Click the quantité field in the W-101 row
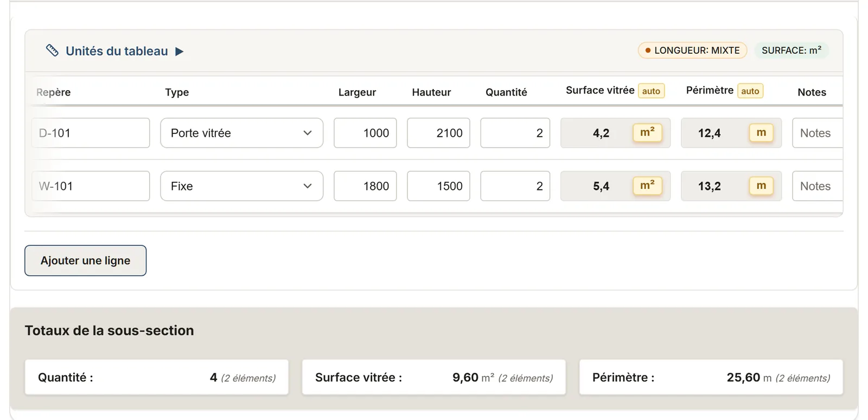 [515, 186]
